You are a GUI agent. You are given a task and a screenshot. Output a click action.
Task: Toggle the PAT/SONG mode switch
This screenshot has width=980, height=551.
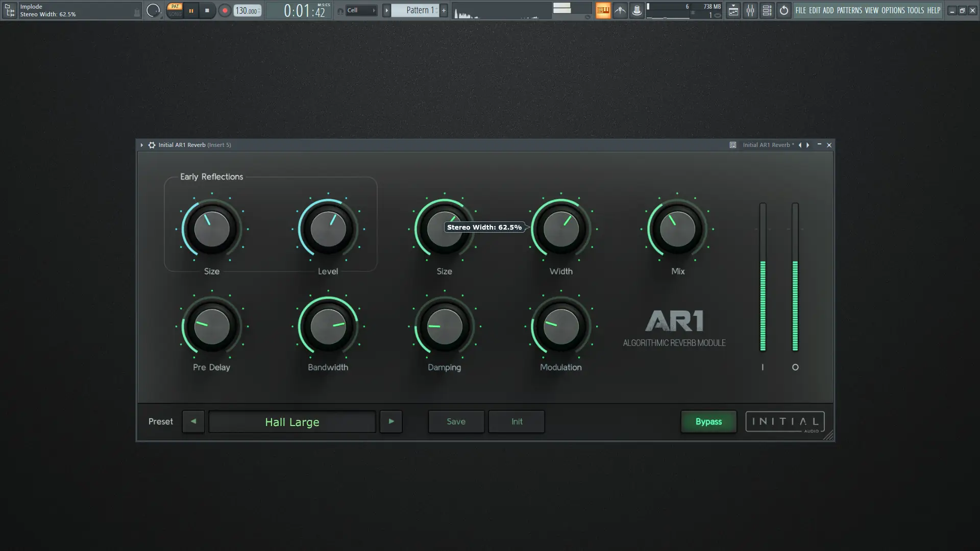pyautogui.click(x=175, y=10)
